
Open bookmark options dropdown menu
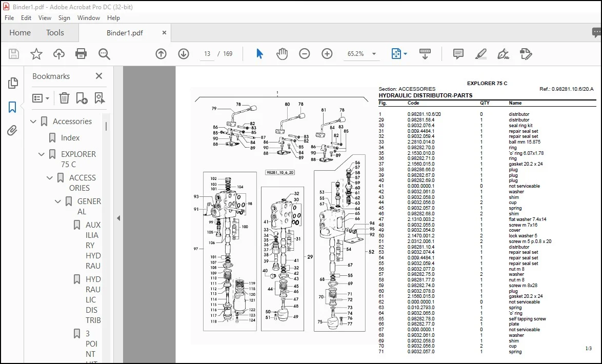pos(41,98)
